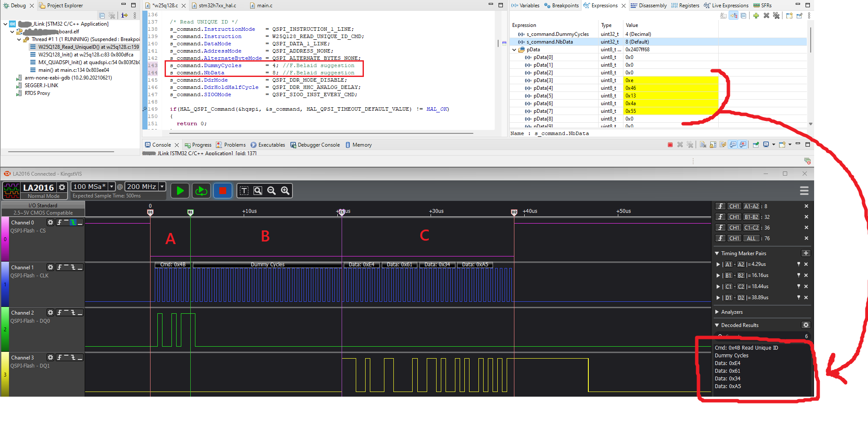Stop sampling with the red stop button

tap(223, 191)
